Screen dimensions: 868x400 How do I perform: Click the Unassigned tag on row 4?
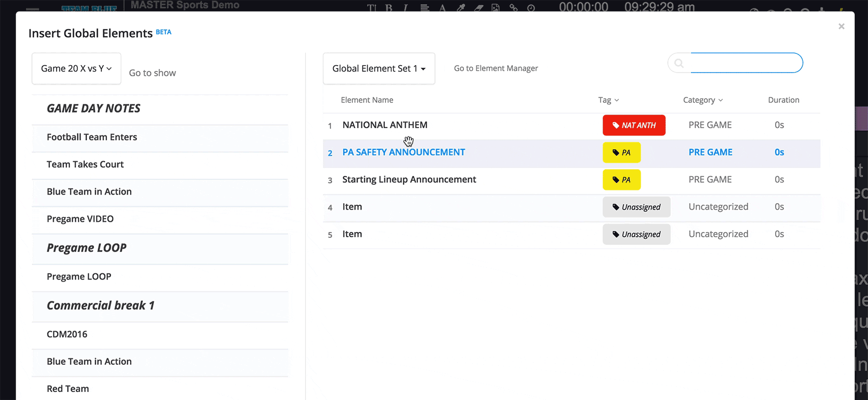(636, 207)
